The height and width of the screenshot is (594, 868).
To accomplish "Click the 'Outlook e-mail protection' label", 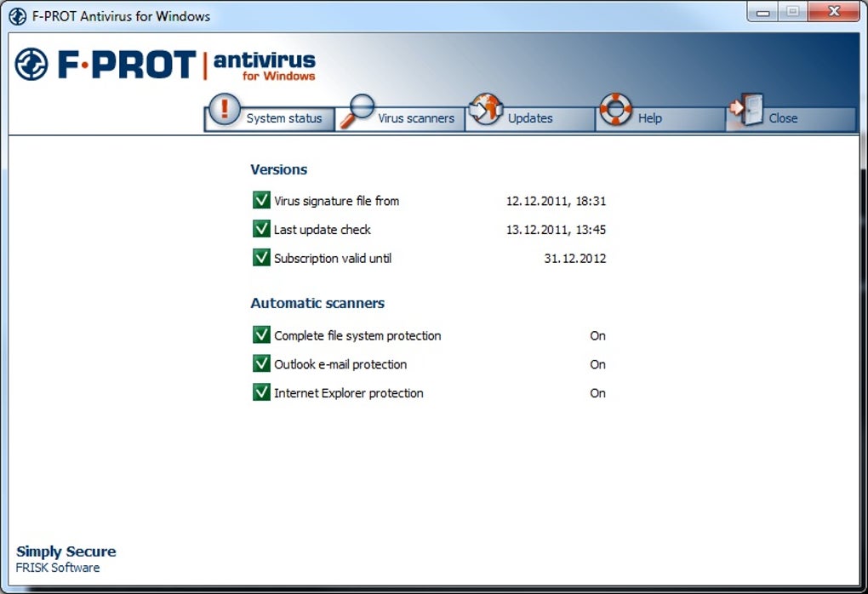I will 340,364.
